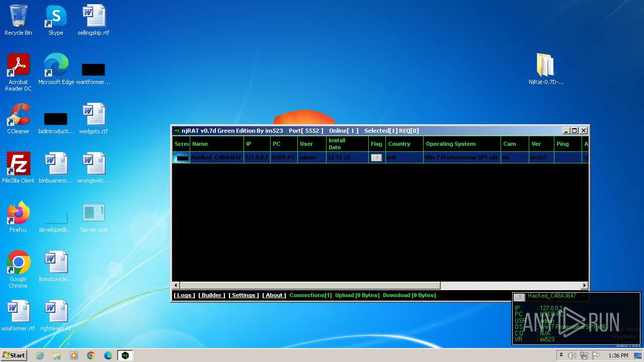Click the horizontal scrollbar thumb

(310, 286)
